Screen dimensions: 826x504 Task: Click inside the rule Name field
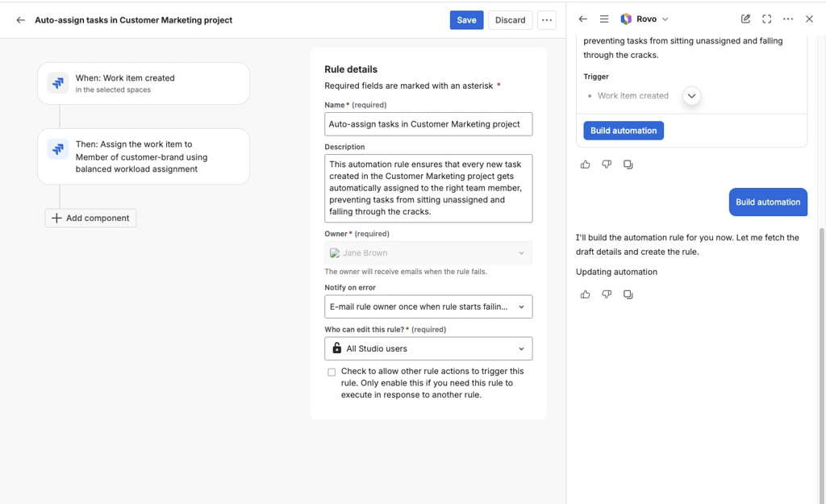coord(428,124)
